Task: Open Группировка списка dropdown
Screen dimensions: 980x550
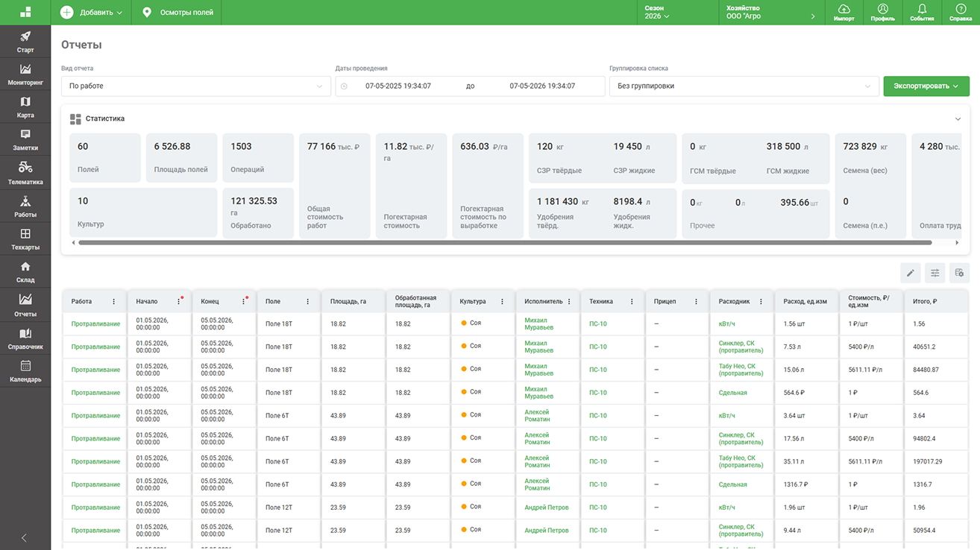Action: pos(744,86)
